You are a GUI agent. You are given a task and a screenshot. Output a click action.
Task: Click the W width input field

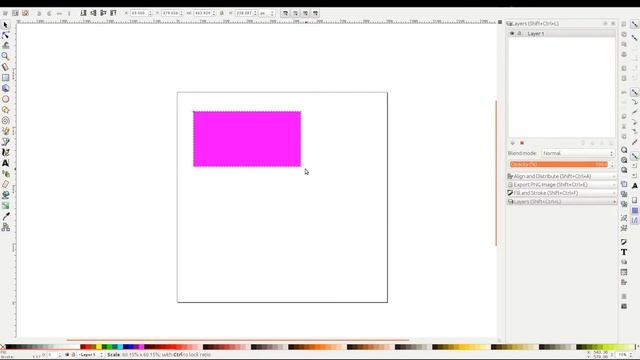tap(204, 13)
